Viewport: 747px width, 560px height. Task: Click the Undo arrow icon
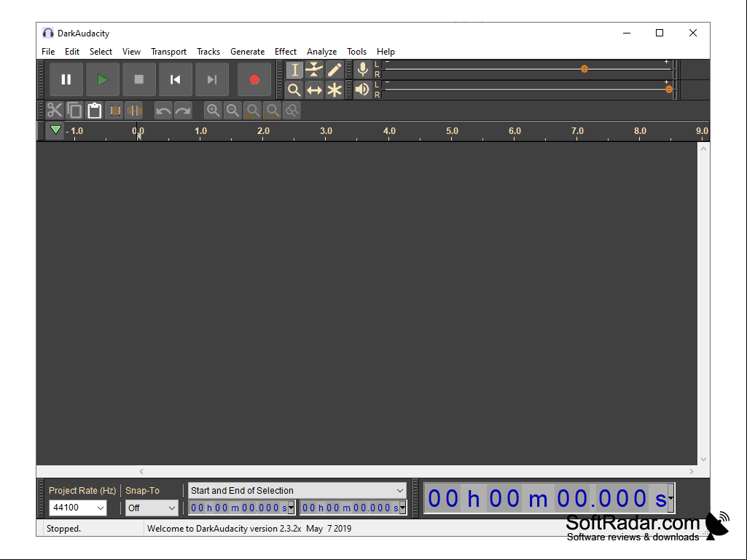pyautogui.click(x=163, y=111)
